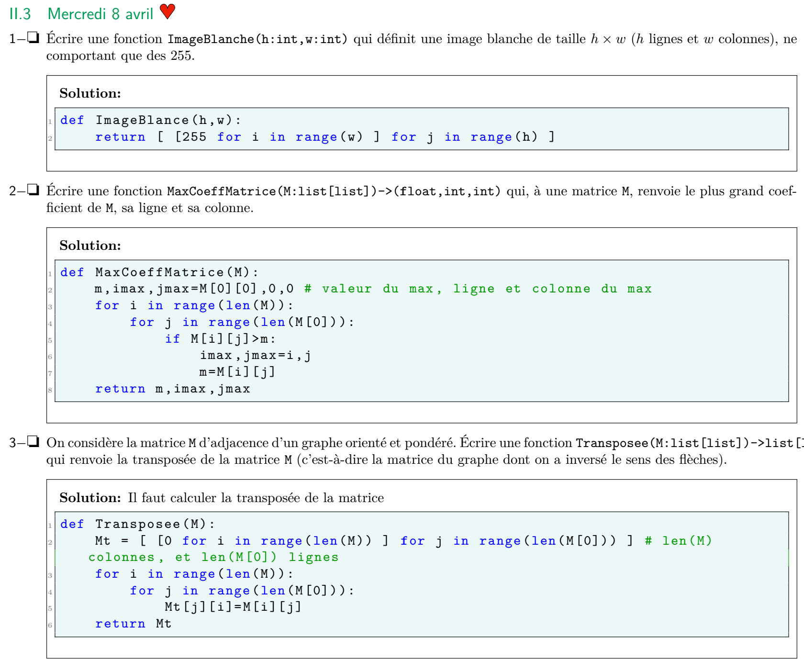Tick the checkbox next to question 2
Image resolution: width=804 pixels, height=672 pixels.
(x=33, y=190)
